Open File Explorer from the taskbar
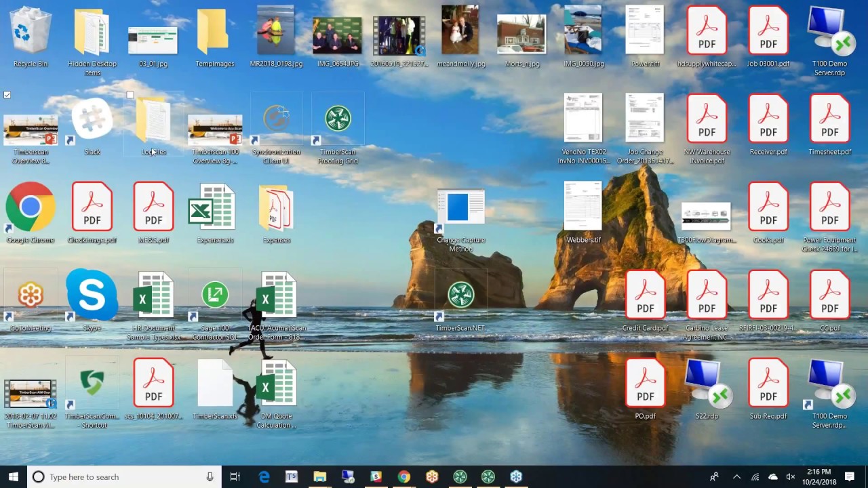This screenshot has width=868, height=488. click(319, 476)
